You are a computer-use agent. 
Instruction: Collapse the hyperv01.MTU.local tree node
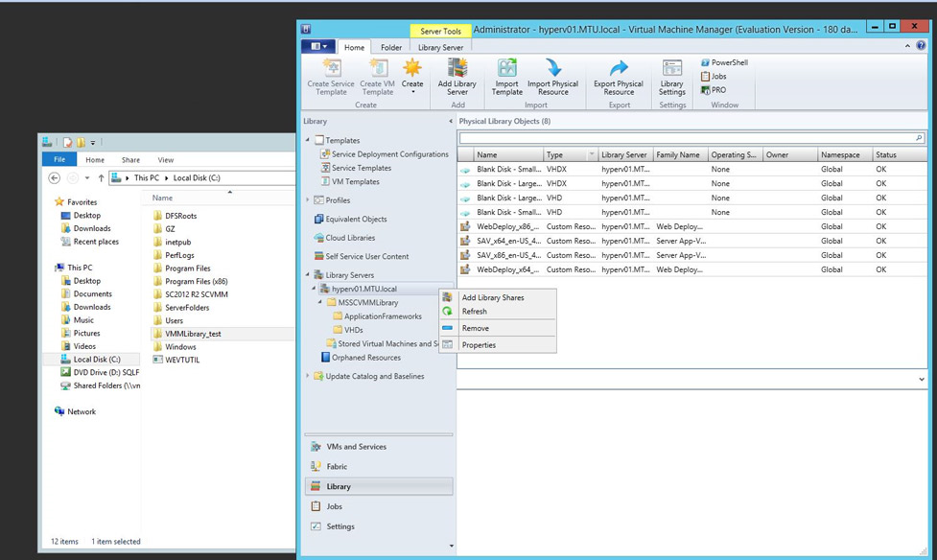click(313, 289)
